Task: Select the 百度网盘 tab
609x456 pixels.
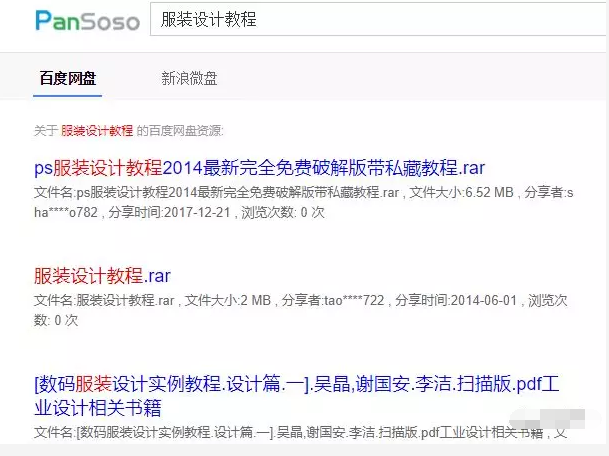Action: pyautogui.click(x=68, y=78)
